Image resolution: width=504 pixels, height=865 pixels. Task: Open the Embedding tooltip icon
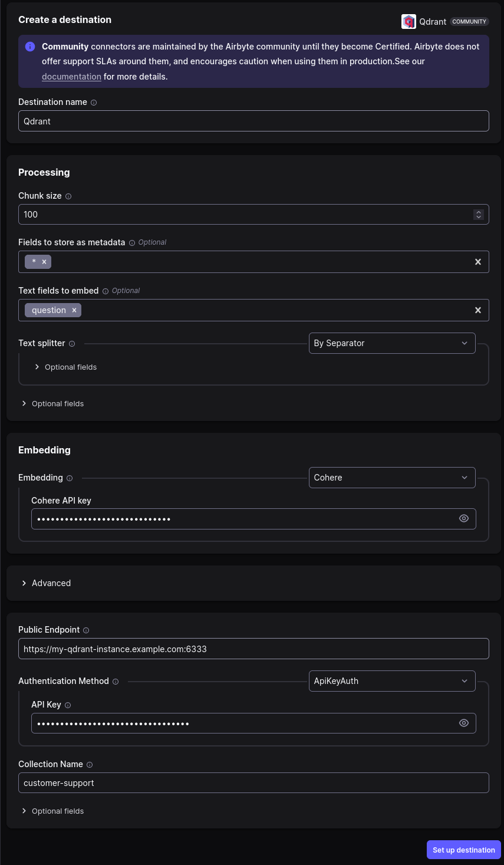pos(69,478)
